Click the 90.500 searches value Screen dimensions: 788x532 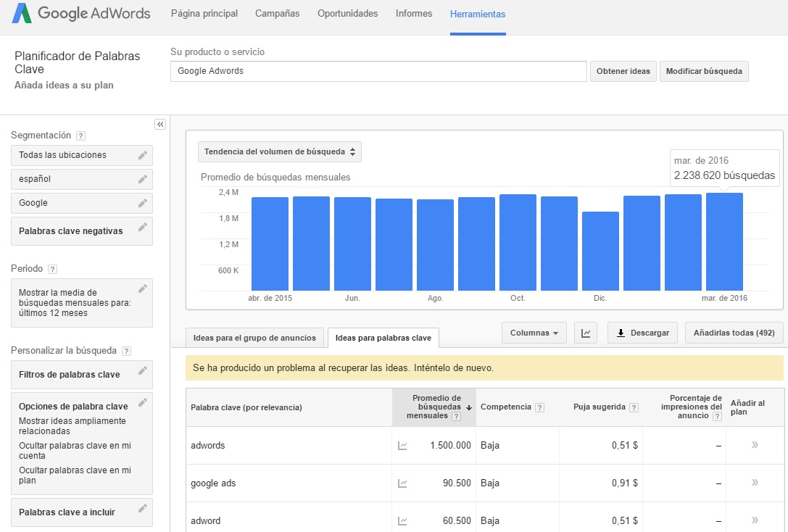pos(457,483)
